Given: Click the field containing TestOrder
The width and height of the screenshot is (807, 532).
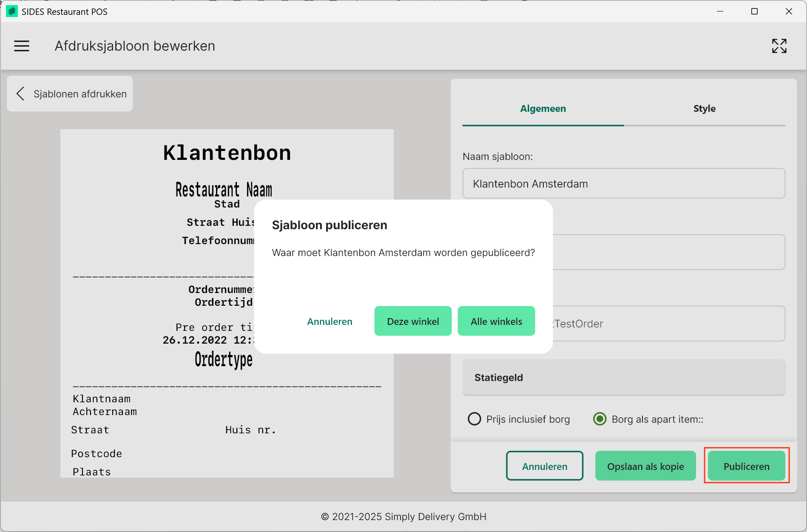Looking at the screenshot, I should [x=668, y=324].
